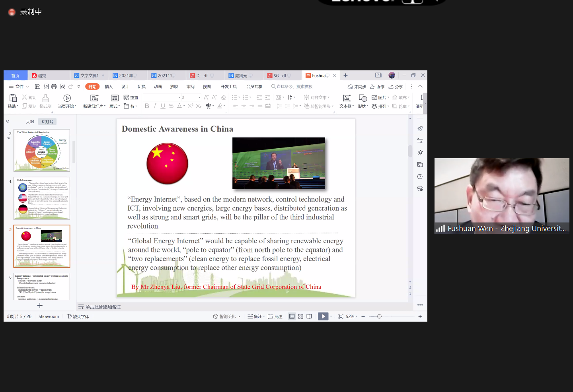Image resolution: width=573 pixels, height=392 pixels.
Task: Click the Increase Font Size A+ icon
Action: (x=206, y=97)
